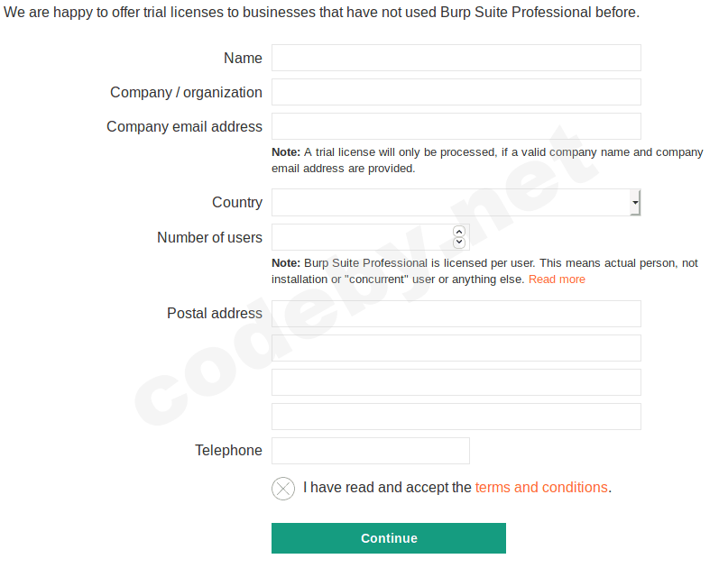Click the second Postal address line

click(x=456, y=348)
